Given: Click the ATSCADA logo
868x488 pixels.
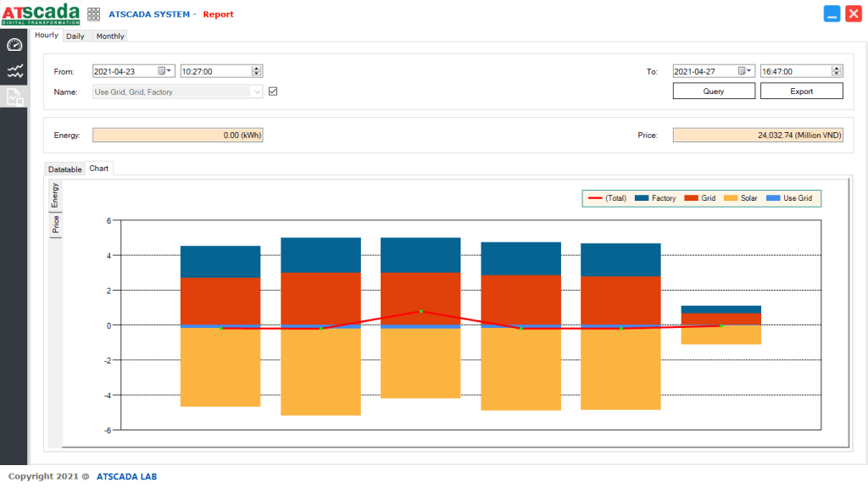Looking at the screenshot, I should pyautogui.click(x=41, y=14).
